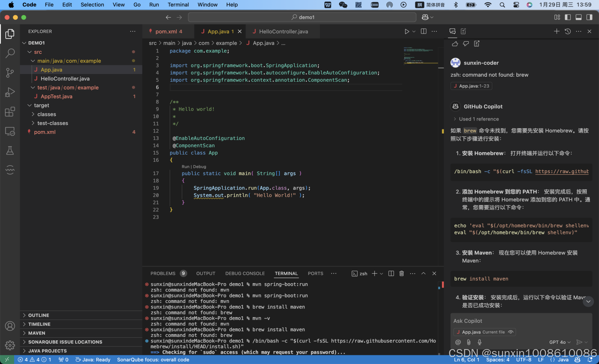Kill the terminal with trash icon
The height and width of the screenshot is (364, 599).
tap(402, 274)
